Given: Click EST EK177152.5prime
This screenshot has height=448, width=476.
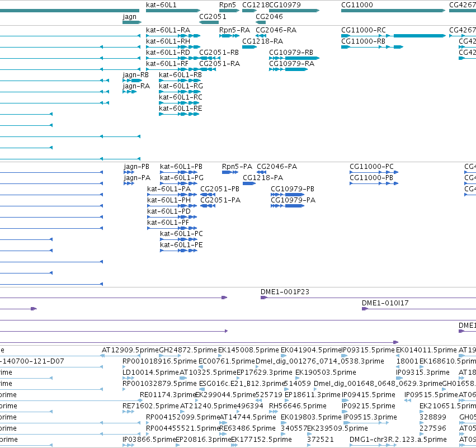Looking at the screenshot, I should click(261, 440).
